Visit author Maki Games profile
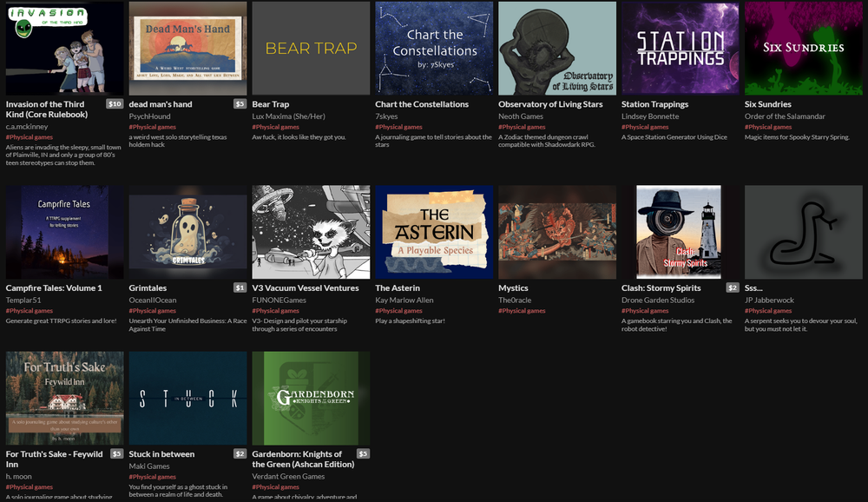Image resolution: width=868 pixels, height=502 pixels. click(x=149, y=466)
